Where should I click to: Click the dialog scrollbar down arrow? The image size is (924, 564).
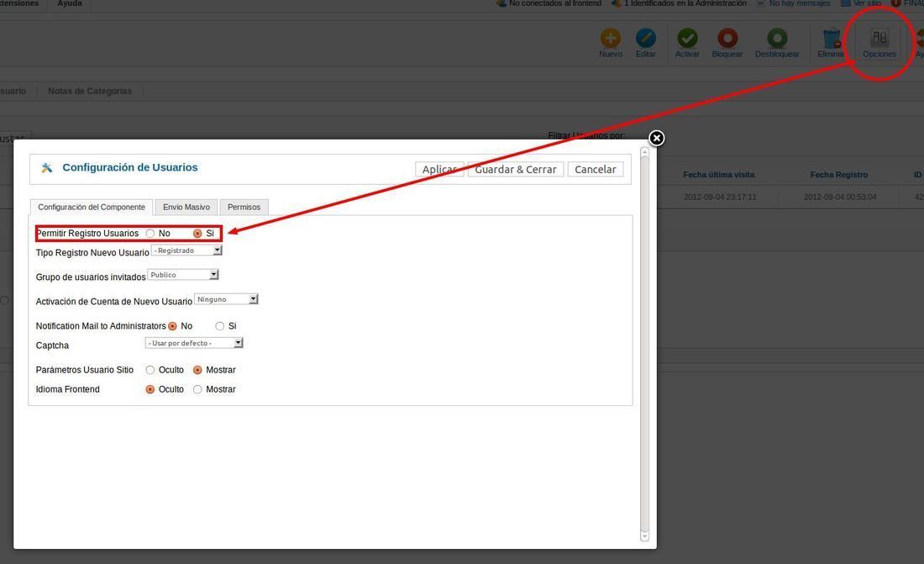644,536
